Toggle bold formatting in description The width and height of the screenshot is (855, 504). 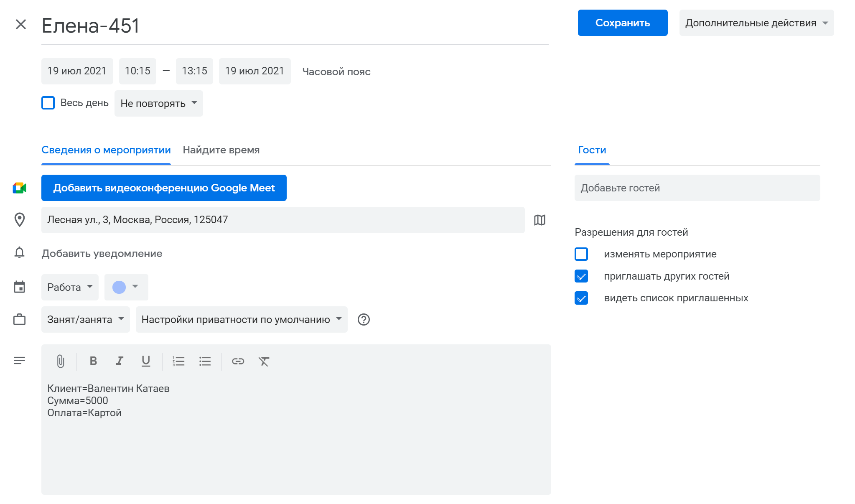[93, 361]
